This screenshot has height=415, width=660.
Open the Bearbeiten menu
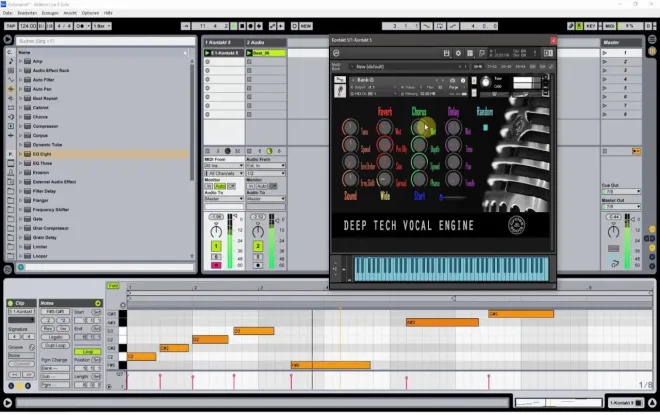(27, 13)
